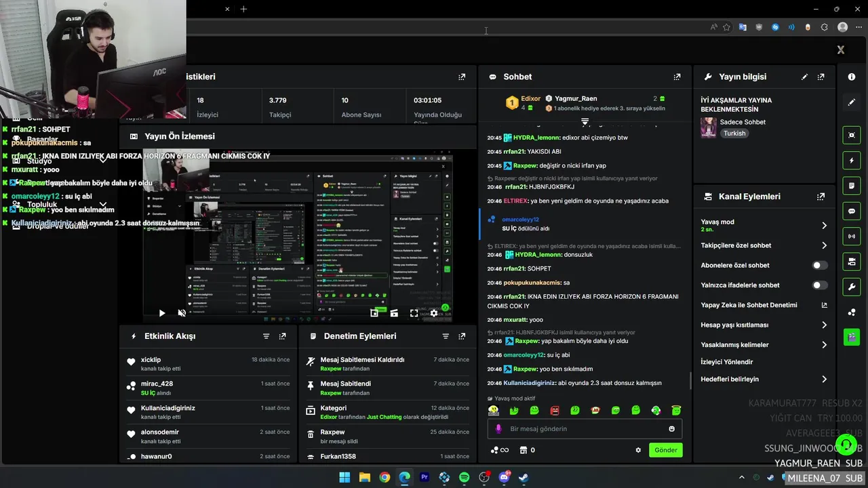Pop out the stream statistics panel
868x488 pixels.
click(x=462, y=77)
